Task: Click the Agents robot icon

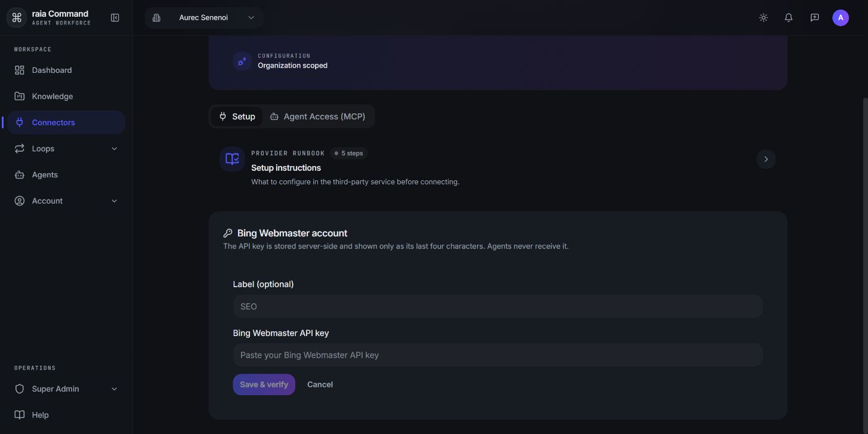Action: tap(20, 175)
